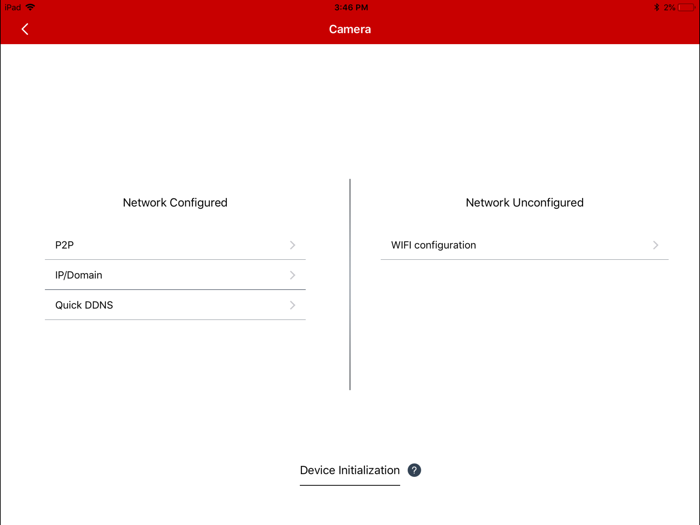Click the Camera title text
This screenshot has height=525, width=700.
coord(350,29)
